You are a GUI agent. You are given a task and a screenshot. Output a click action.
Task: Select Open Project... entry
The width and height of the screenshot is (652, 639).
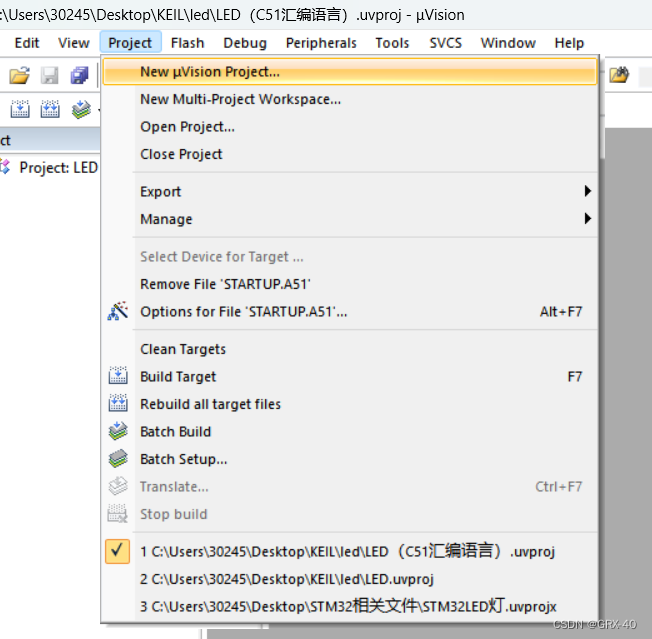pyautogui.click(x=350, y=127)
